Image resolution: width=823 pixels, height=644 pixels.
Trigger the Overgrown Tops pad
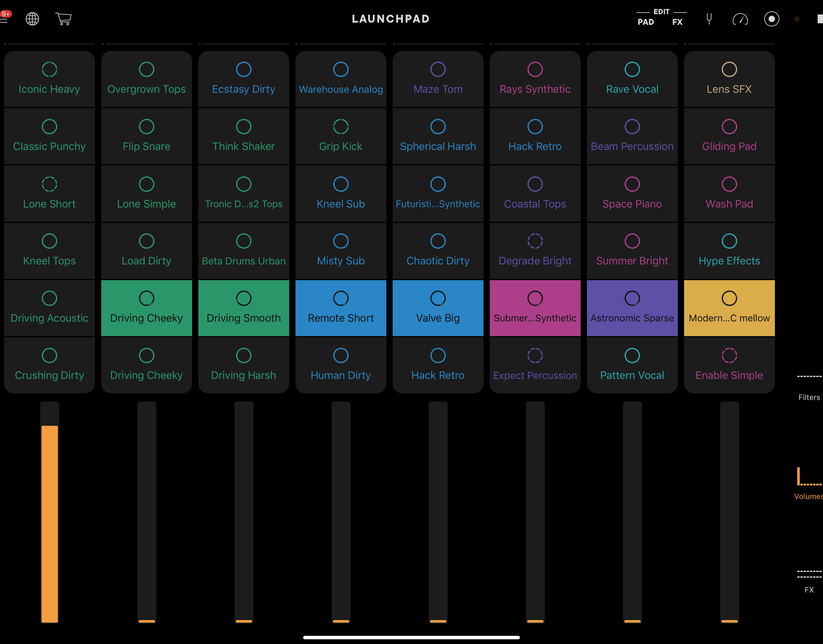pyautogui.click(x=146, y=79)
